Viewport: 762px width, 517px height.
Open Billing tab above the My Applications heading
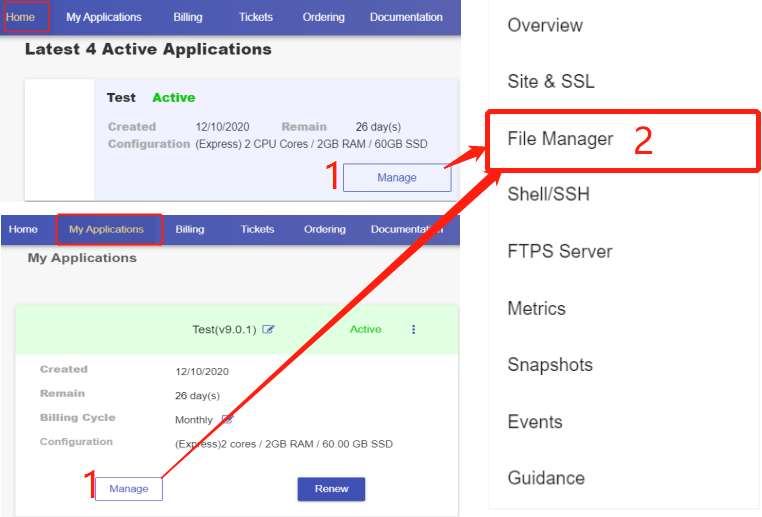189,229
